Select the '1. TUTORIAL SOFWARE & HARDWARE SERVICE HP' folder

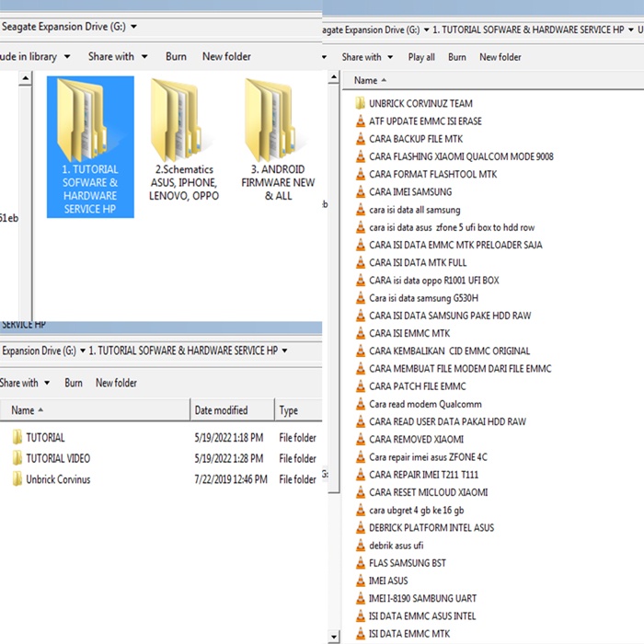pyautogui.click(x=90, y=146)
